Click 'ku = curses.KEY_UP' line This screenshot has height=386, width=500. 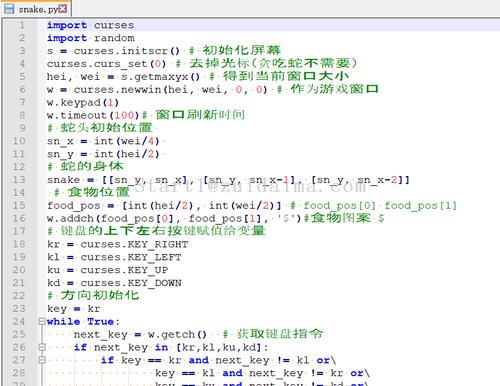107,270
